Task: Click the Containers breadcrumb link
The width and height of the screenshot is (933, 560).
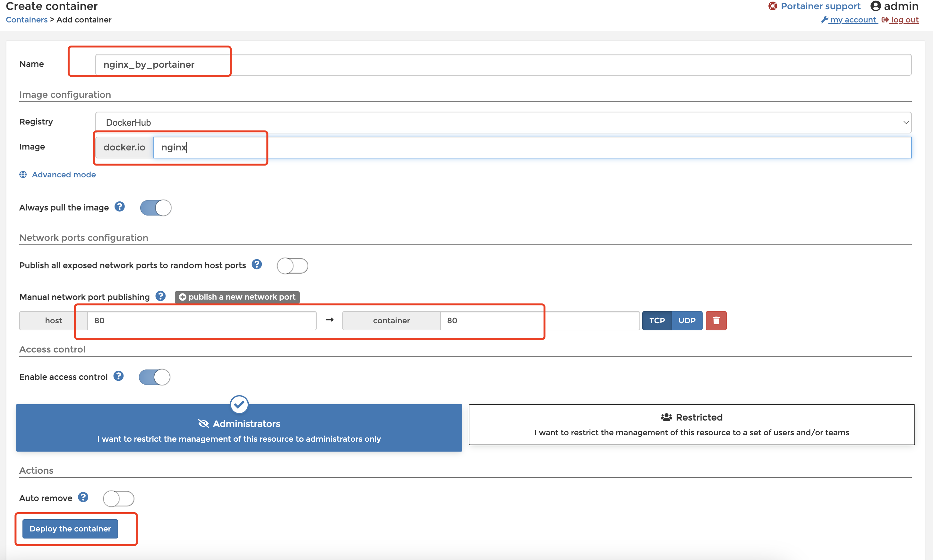Action: pyautogui.click(x=26, y=20)
